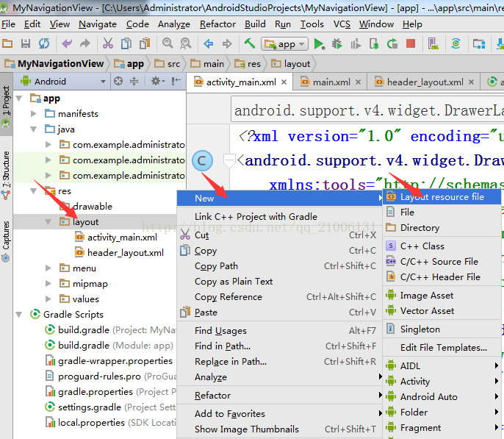Click the Copy toolbar icon
The width and height of the screenshot is (504, 439).
pos(126,43)
